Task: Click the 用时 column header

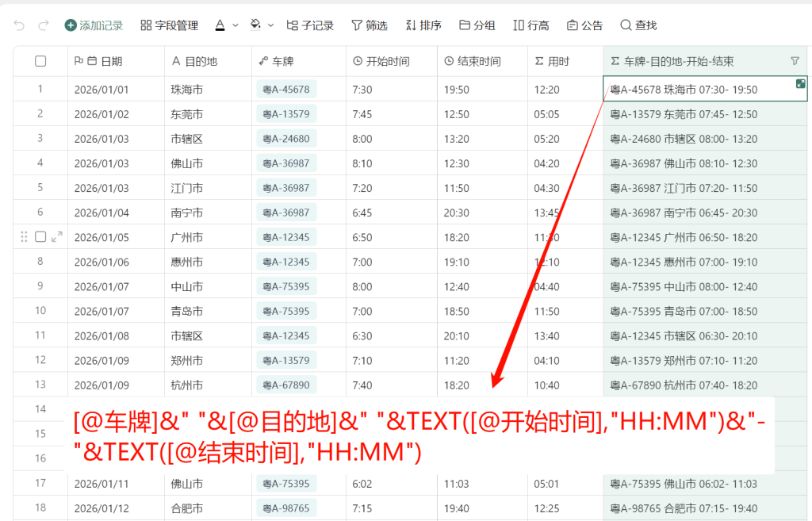Action: point(565,62)
